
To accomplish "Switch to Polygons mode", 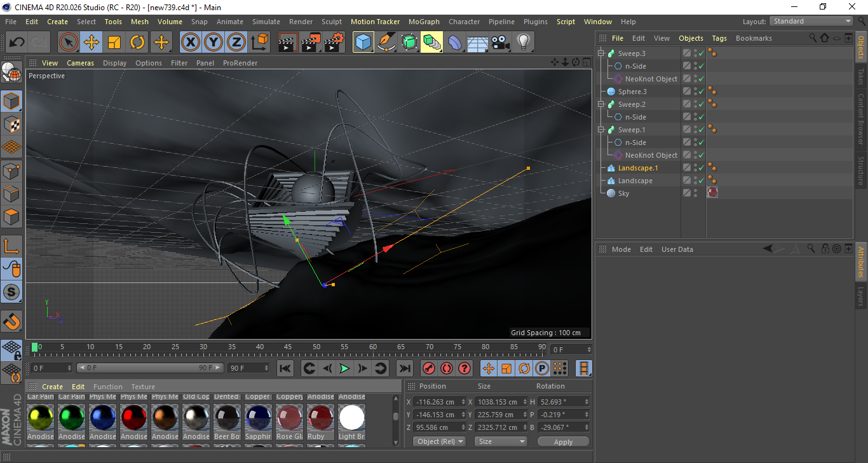I will tap(12, 216).
